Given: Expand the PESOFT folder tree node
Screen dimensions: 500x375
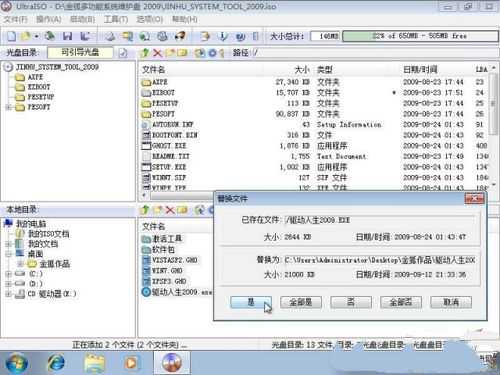Looking at the screenshot, I should [x=8, y=107].
